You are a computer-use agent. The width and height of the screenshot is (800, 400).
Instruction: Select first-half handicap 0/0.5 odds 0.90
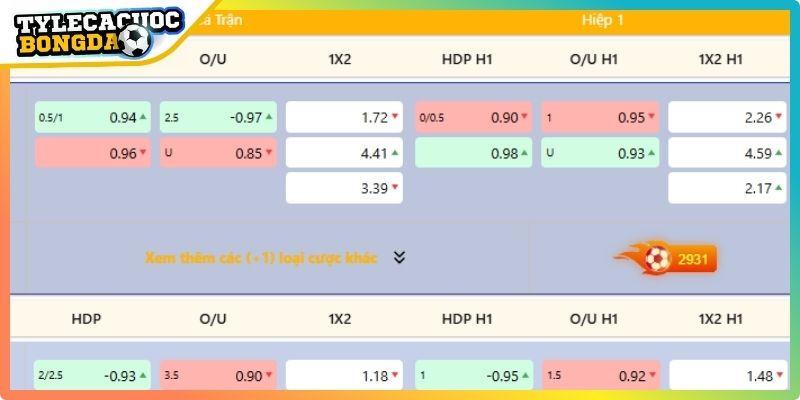coord(473,117)
